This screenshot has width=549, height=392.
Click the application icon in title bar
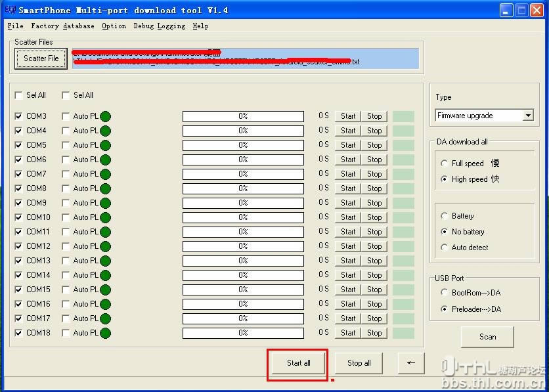[x=9, y=10]
